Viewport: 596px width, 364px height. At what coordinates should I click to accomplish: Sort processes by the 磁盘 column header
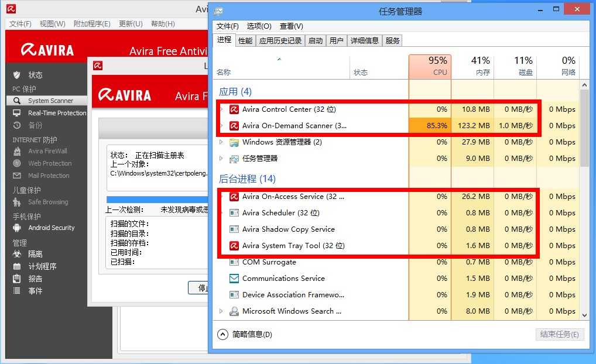[515, 67]
